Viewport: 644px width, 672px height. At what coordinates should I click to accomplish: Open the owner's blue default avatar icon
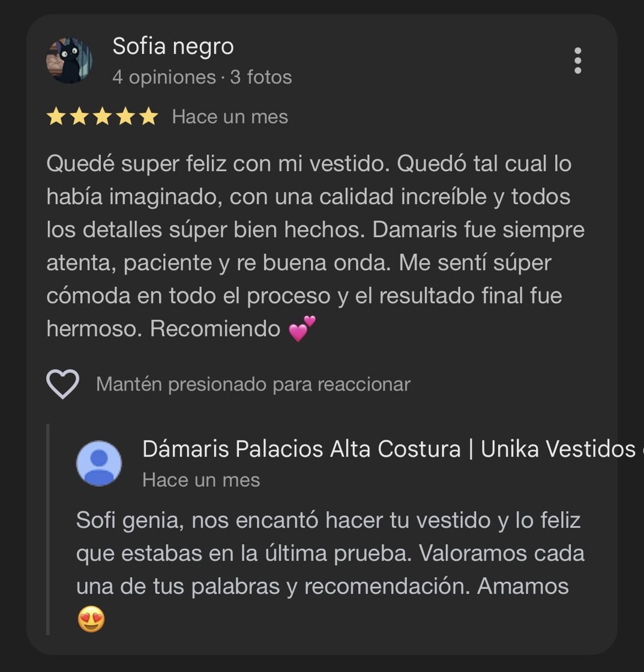[99, 463]
